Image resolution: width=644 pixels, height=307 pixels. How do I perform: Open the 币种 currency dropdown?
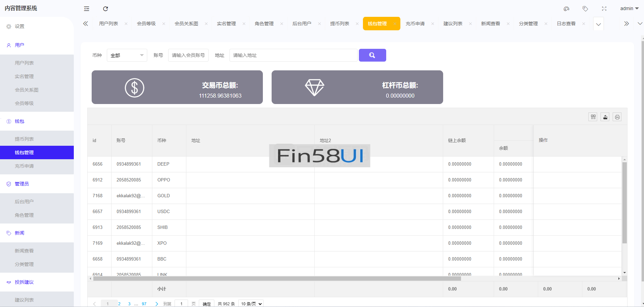tap(127, 55)
